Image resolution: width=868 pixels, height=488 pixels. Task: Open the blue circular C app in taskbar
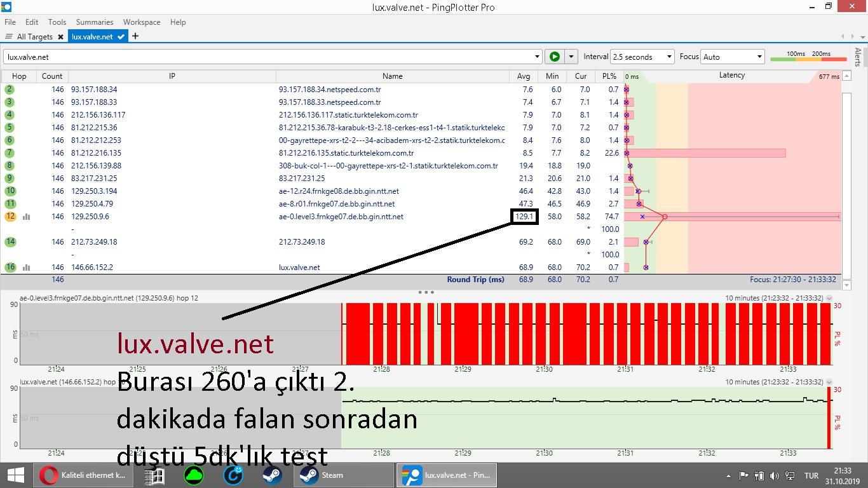pyautogui.click(x=233, y=475)
